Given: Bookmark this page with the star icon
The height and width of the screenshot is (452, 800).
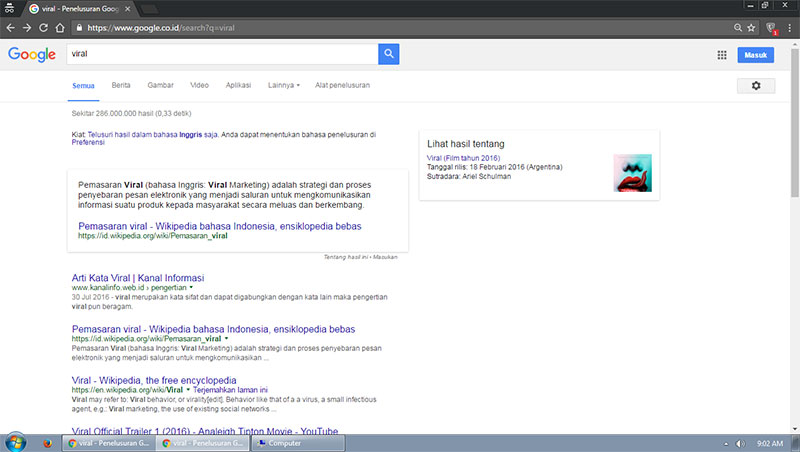Looking at the screenshot, I should [751, 28].
